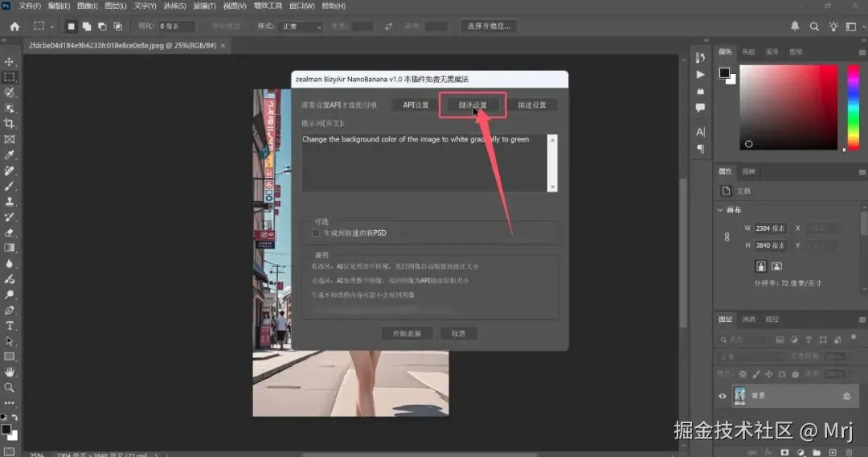Select the Gradient tool
Image resolution: width=868 pixels, height=457 pixels.
pyautogui.click(x=10, y=248)
